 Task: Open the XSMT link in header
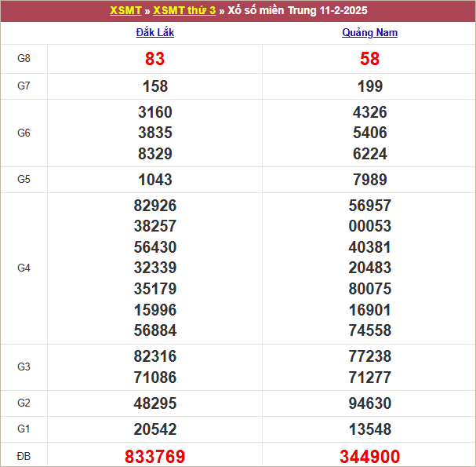coord(125,11)
